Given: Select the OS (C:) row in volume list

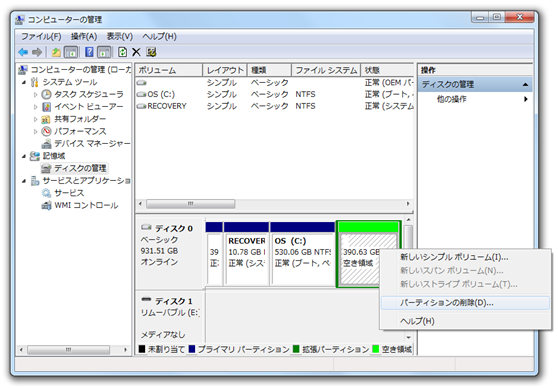Looking at the screenshot, I should point(274,94).
